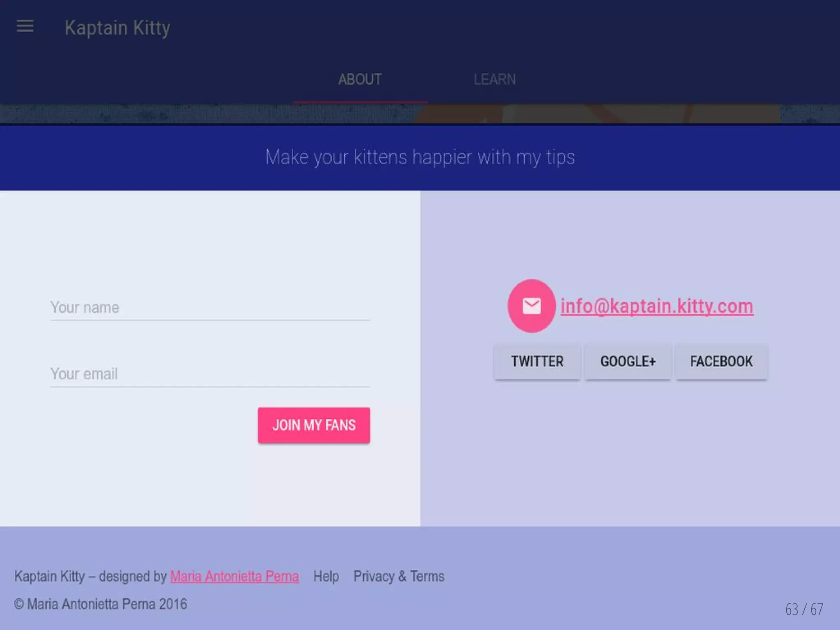Open the hamburger navigation menu

(x=25, y=27)
